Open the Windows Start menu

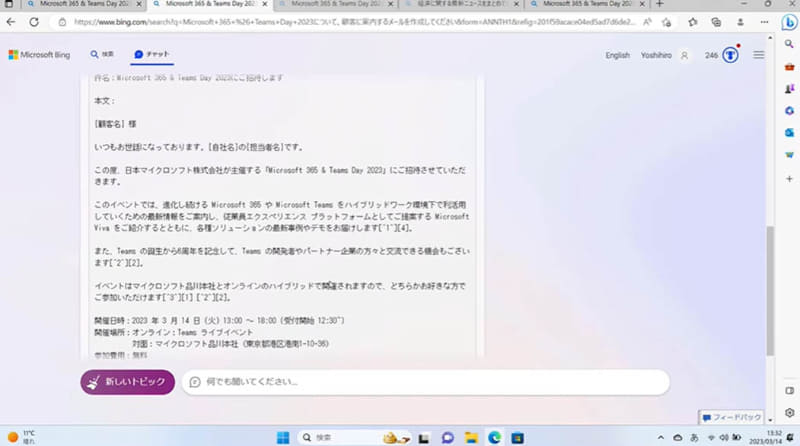283,438
